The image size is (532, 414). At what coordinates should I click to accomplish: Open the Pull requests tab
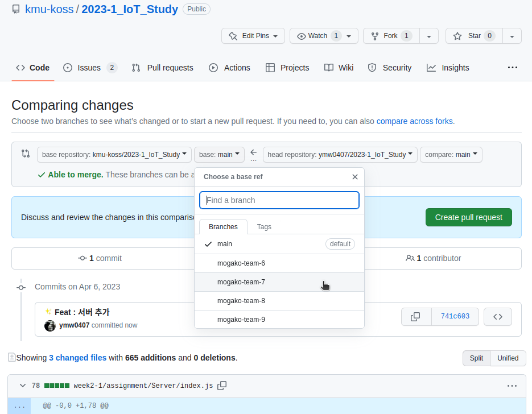click(x=163, y=68)
